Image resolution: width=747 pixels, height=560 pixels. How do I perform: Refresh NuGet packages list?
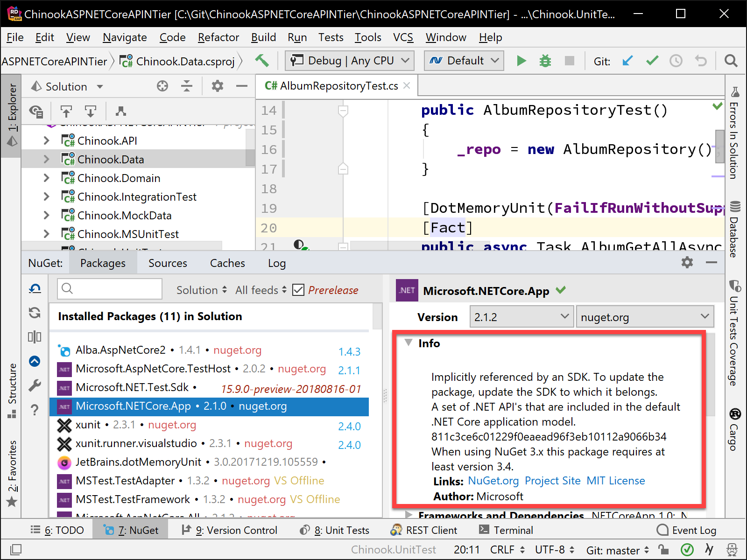pyautogui.click(x=35, y=313)
